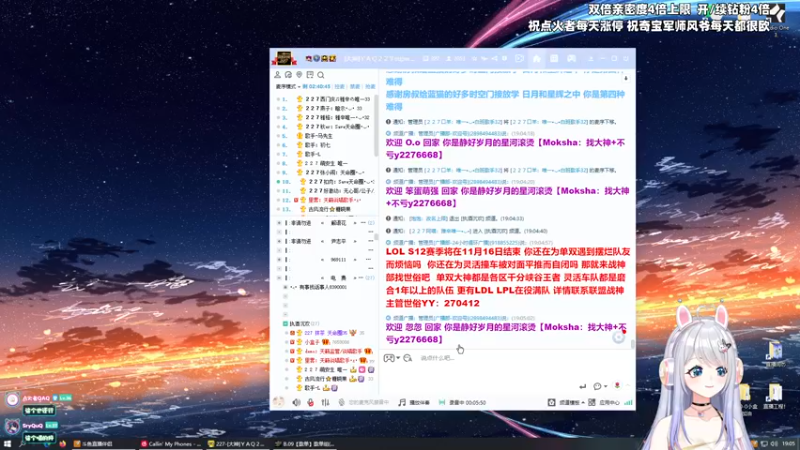The image size is (800, 450).
Task: Favorite the channel with star icon
Action: click(x=474, y=59)
